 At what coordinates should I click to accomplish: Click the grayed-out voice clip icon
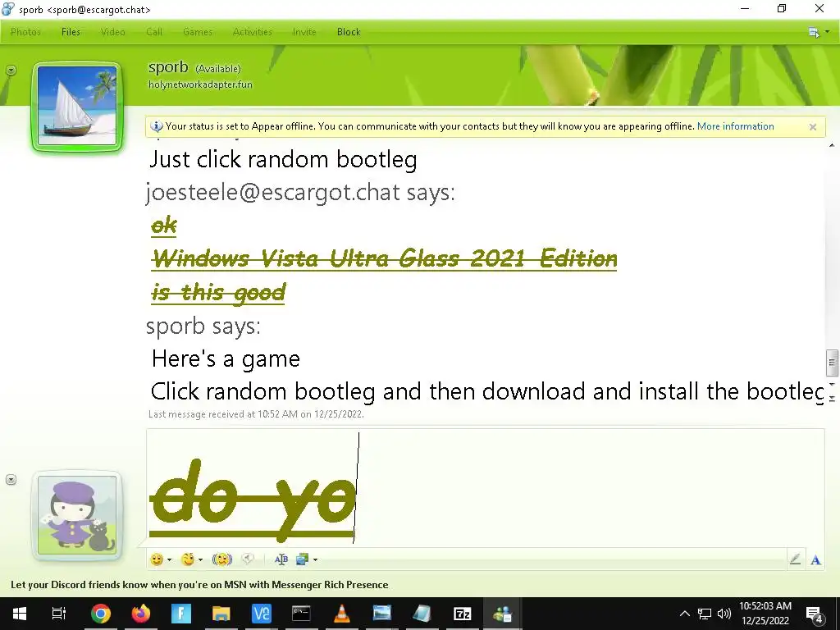[248, 559]
